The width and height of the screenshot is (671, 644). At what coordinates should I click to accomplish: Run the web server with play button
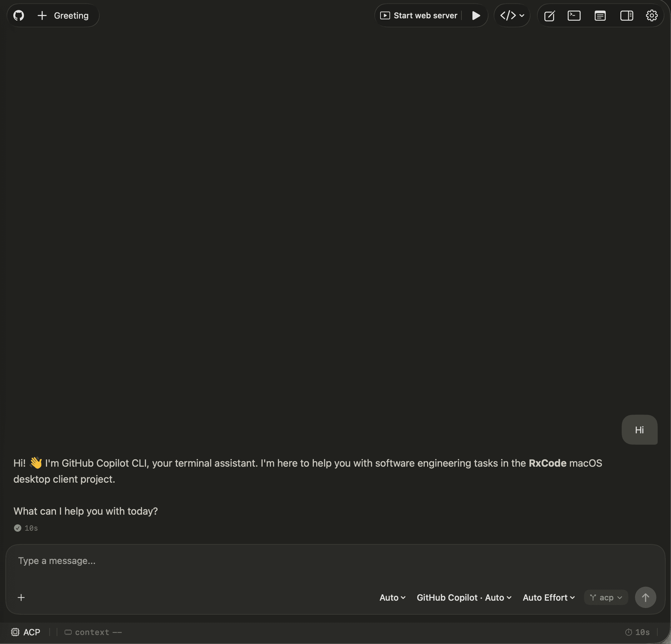pos(476,15)
